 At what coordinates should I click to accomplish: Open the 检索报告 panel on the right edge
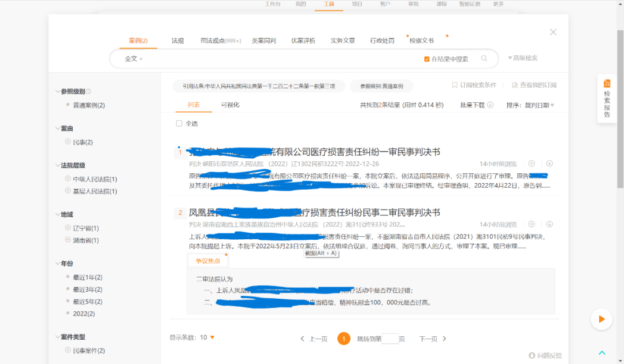coord(606,96)
